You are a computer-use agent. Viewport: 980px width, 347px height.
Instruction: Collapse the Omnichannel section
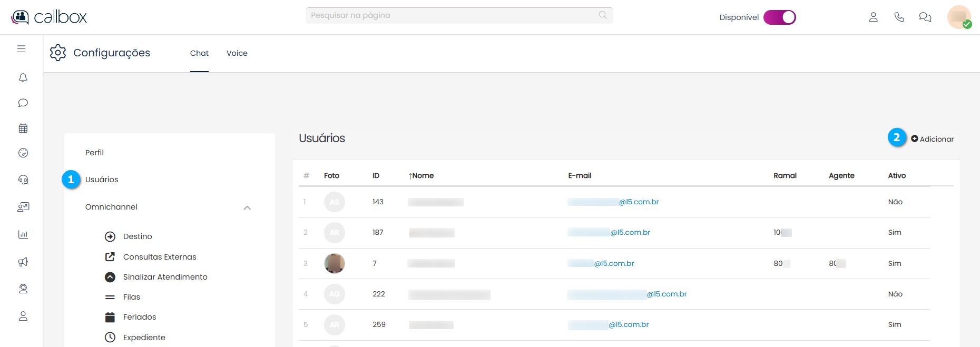tap(247, 207)
